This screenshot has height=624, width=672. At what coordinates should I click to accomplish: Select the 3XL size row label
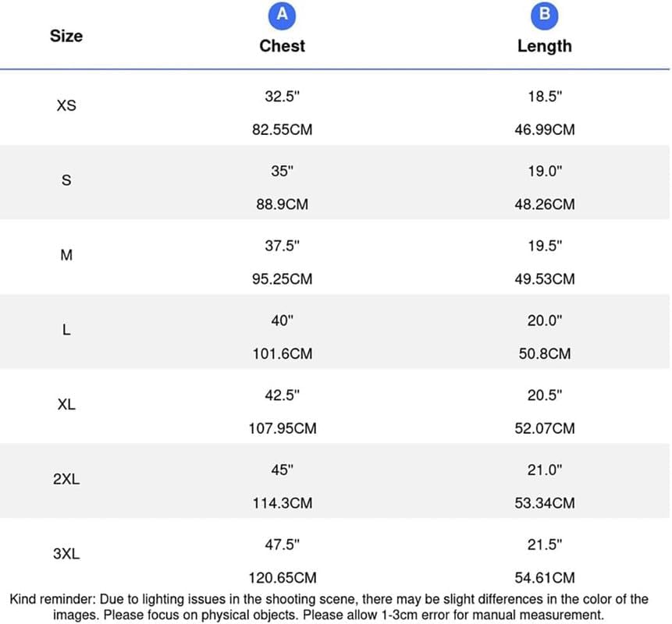coord(66,555)
